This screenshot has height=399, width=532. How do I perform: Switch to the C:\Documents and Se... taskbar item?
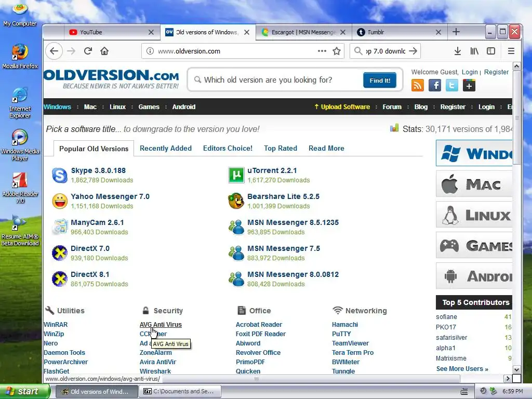[180, 392]
